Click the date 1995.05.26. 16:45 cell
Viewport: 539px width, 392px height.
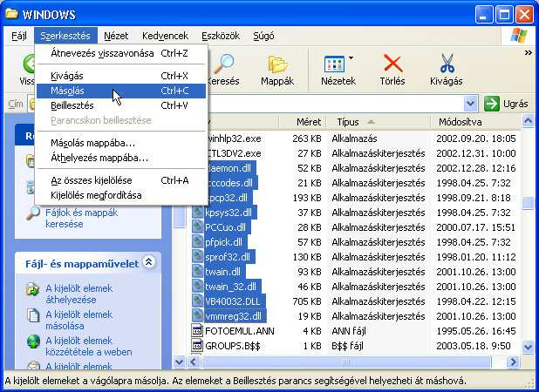click(476, 331)
